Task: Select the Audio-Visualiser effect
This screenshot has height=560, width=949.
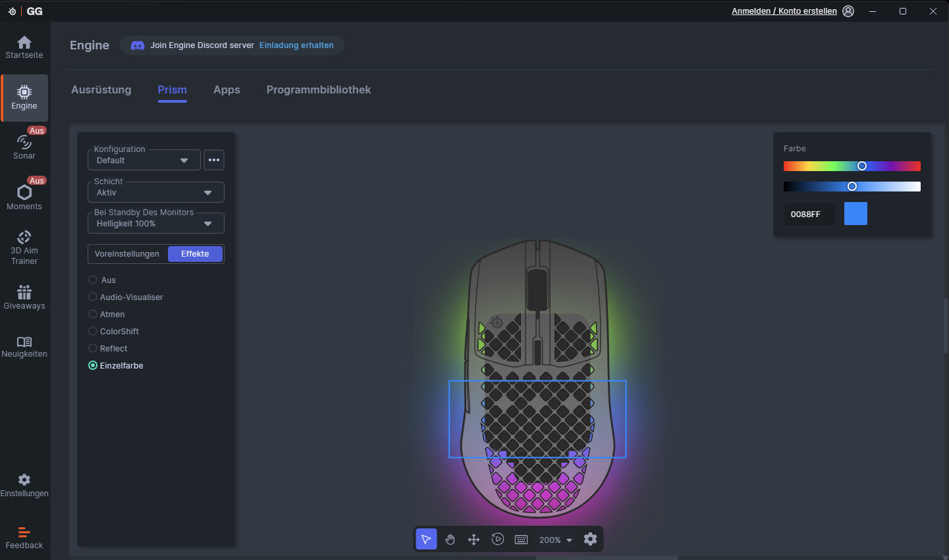Action: [x=93, y=297]
